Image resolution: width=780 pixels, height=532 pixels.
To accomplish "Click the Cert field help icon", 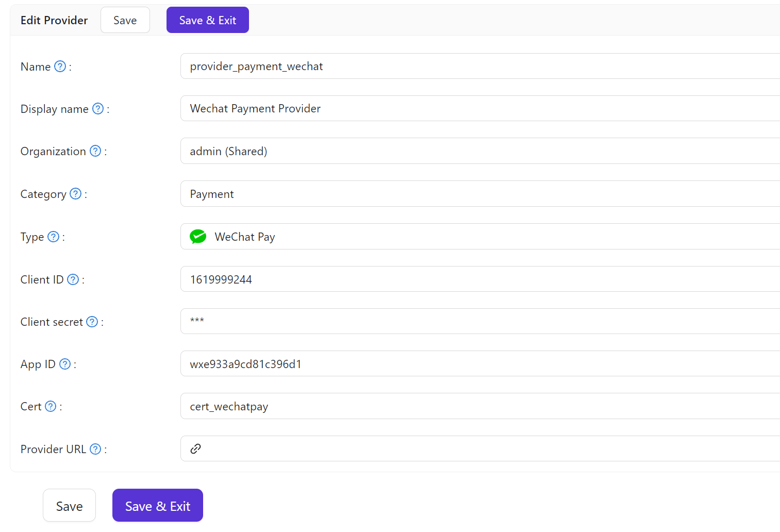I will [51, 406].
